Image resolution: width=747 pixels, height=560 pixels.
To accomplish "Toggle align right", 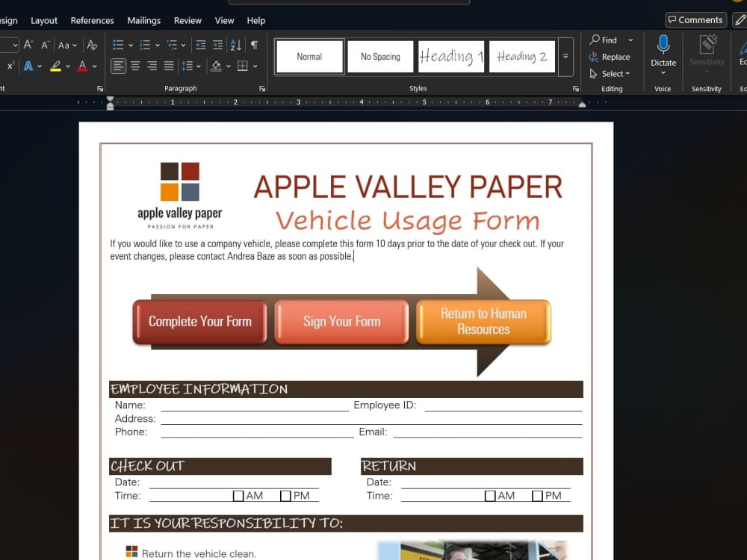I will point(152,66).
